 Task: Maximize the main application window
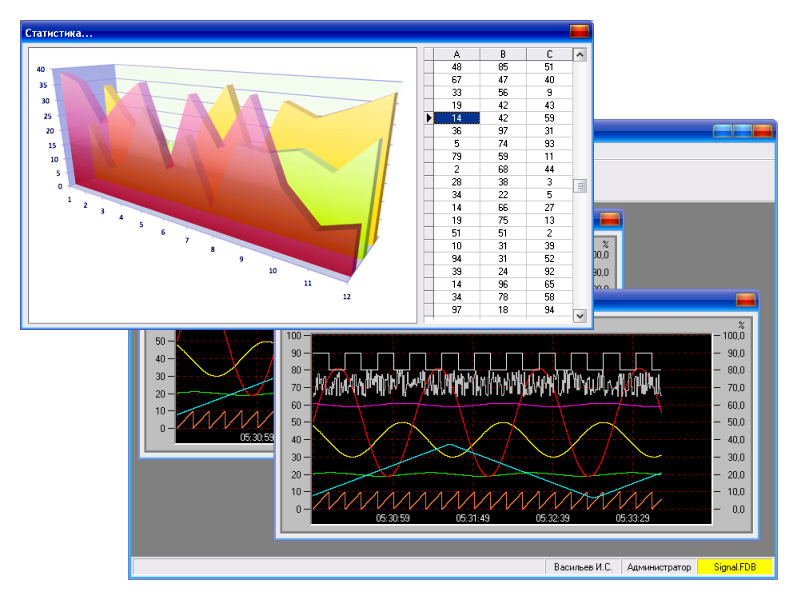743,131
